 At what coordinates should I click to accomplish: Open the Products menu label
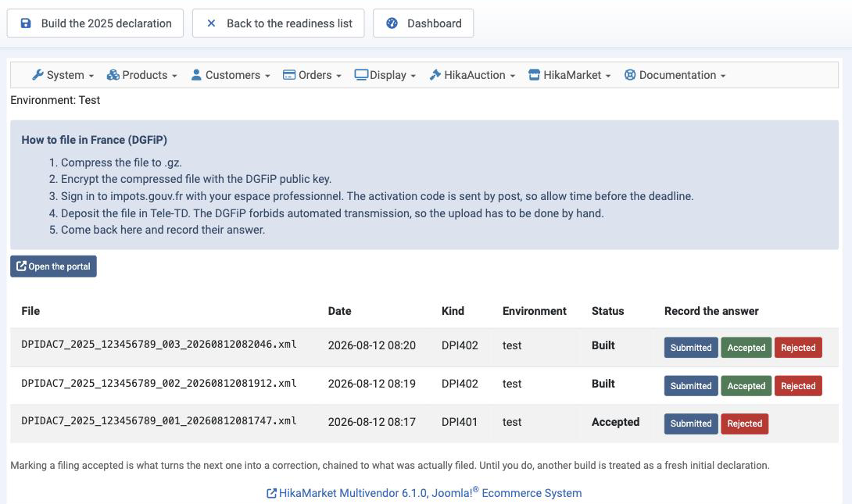[145, 75]
